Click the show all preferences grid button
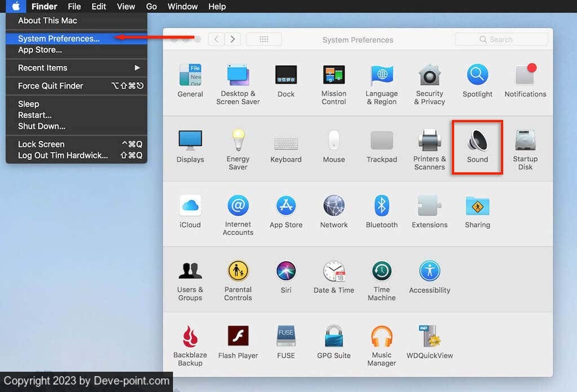This screenshot has height=392, width=577. pyautogui.click(x=264, y=39)
